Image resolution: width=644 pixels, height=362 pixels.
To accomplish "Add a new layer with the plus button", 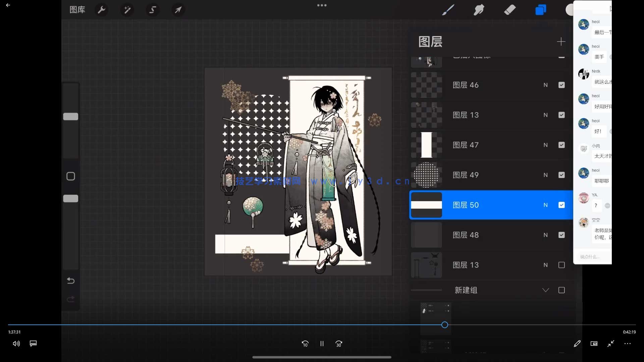I will (x=561, y=42).
